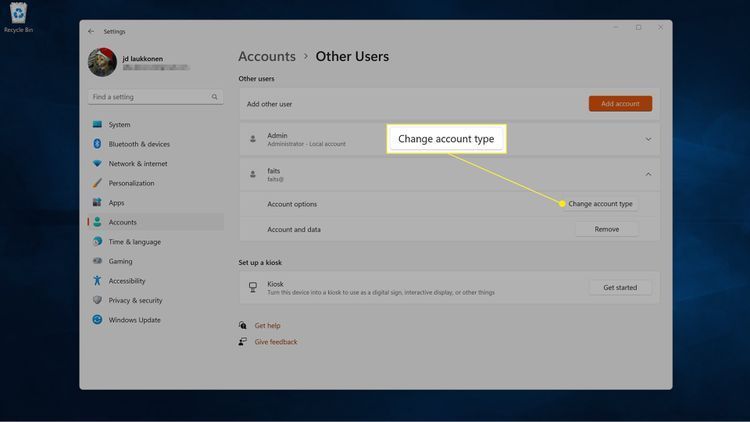The width and height of the screenshot is (750, 422).
Task: Select the Gaming controller icon
Action: tap(97, 261)
